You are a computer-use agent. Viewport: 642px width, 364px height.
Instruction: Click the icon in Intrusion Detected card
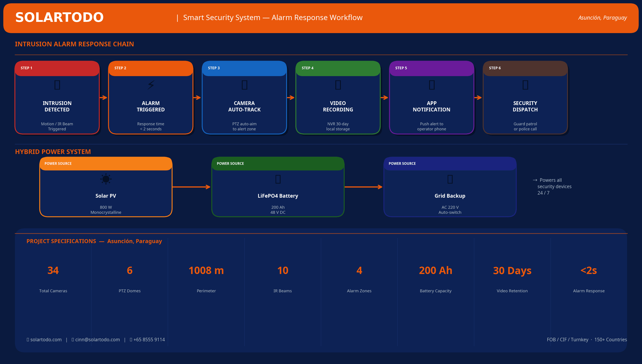(57, 85)
